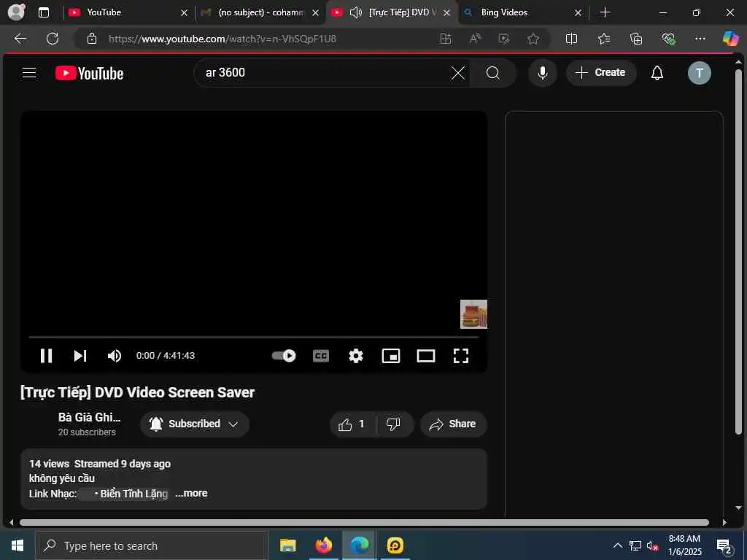Clear the search text with X icon
Screen dimensions: 747x560
pyautogui.click(x=458, y=73)
